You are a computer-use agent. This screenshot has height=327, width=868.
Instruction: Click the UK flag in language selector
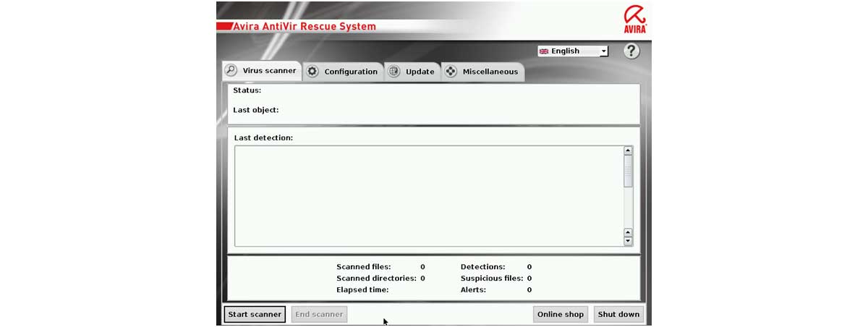(544, 51)
